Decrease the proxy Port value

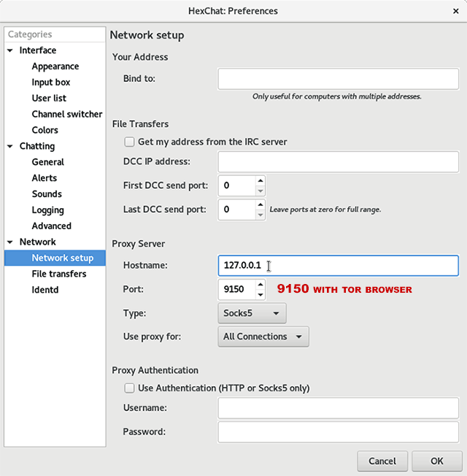(x=260, y=295)
